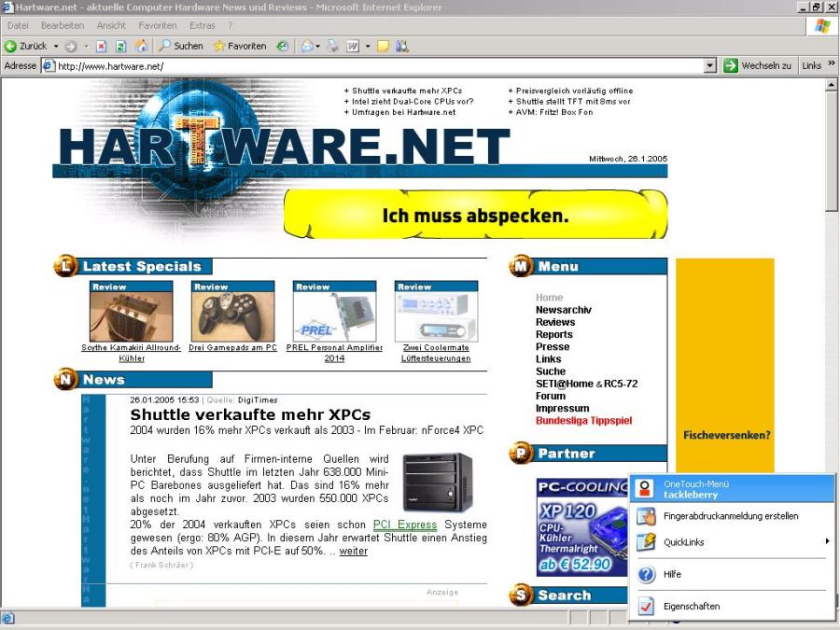
Task: Click the Menu M badge icon
Action: 521,266
